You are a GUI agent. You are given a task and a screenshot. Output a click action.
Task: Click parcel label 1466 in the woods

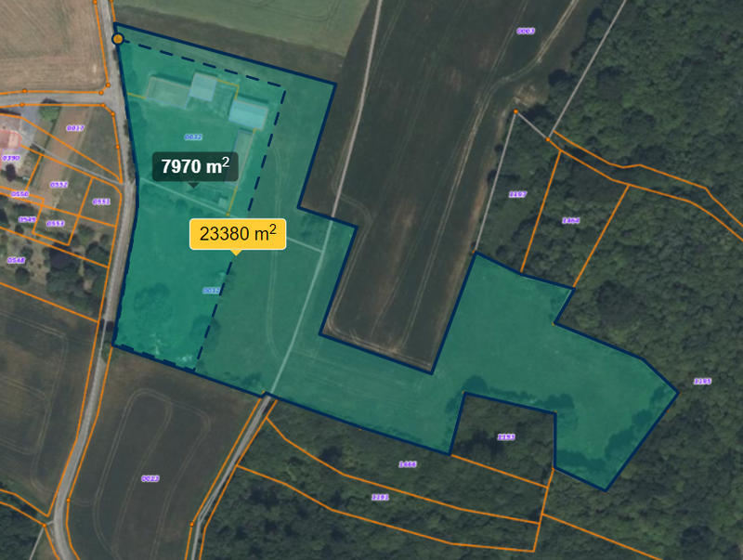[408, 464]
